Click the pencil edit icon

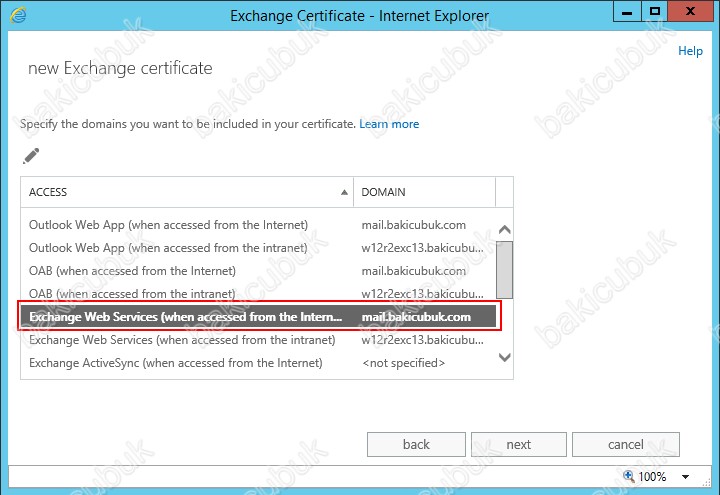tap(31, 156)
